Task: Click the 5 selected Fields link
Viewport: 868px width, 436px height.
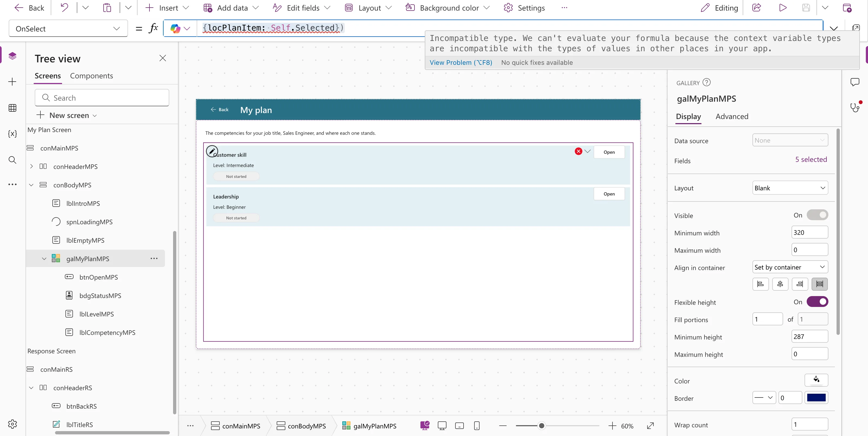Action: coord(811,159)
